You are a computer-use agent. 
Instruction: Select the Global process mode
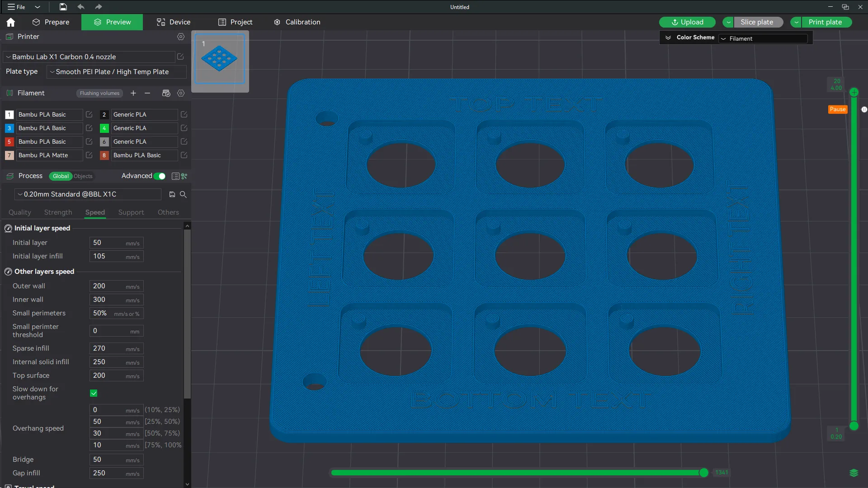click(x=61, y=176)
